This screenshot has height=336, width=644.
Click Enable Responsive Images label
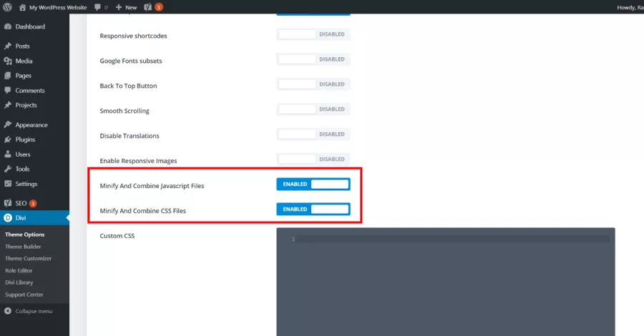[x=138, y=161]
